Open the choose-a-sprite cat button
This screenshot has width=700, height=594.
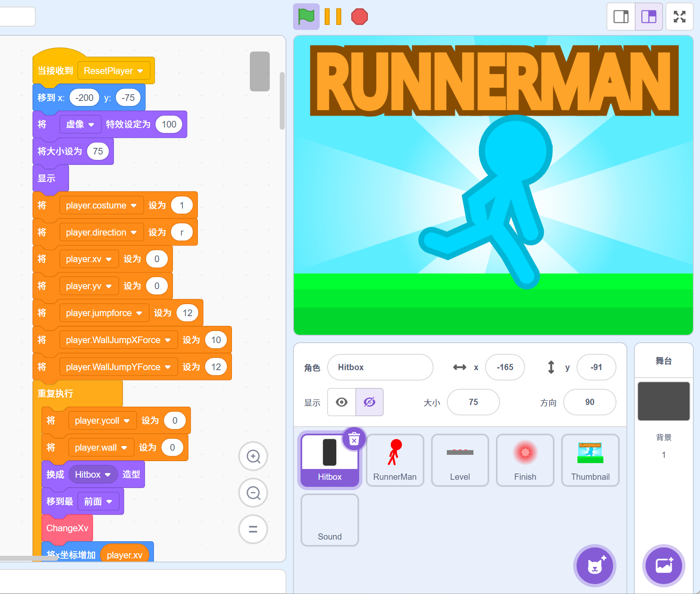click(595, 565)
